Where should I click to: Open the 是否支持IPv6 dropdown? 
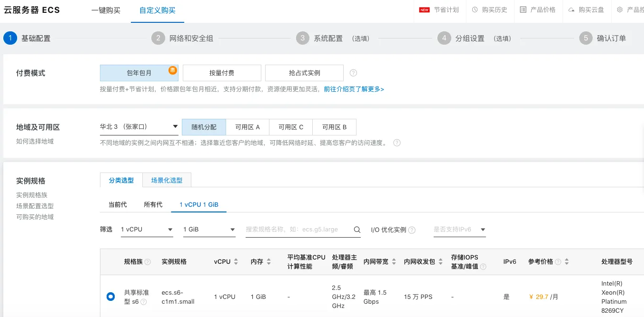click(x=459, y=229)
